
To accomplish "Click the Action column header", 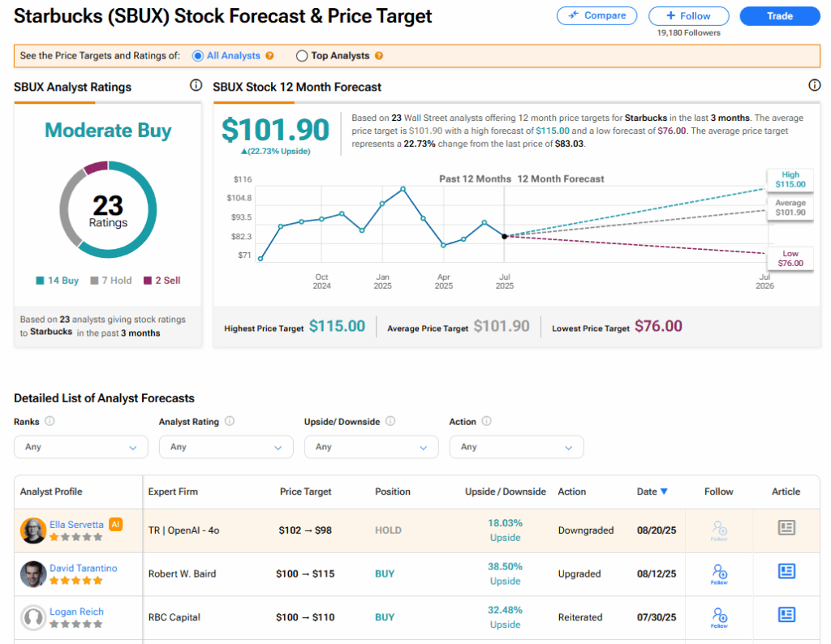I will [572, 492].
